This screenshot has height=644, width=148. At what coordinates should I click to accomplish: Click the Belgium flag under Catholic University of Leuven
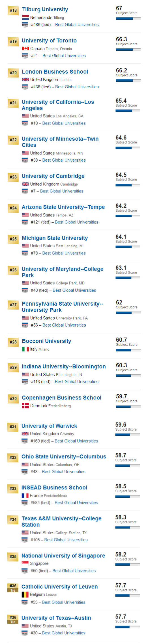point(25,594)
